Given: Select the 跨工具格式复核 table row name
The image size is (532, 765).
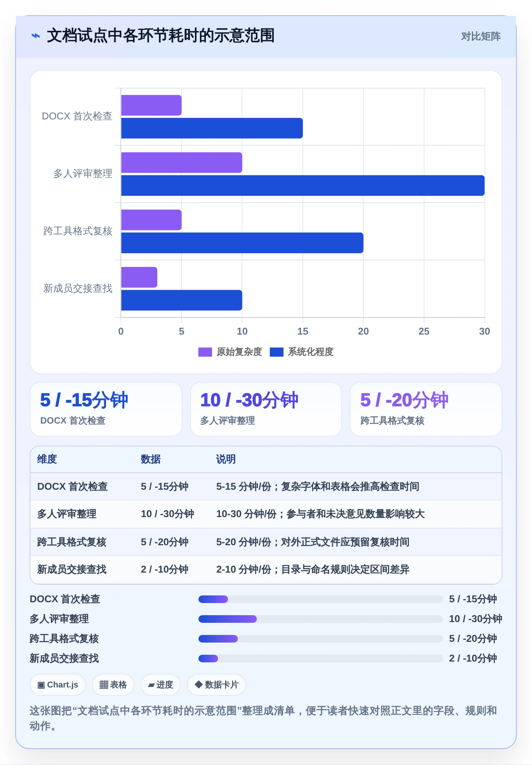Looking at the screenshot, I should (x=72, y=542).
